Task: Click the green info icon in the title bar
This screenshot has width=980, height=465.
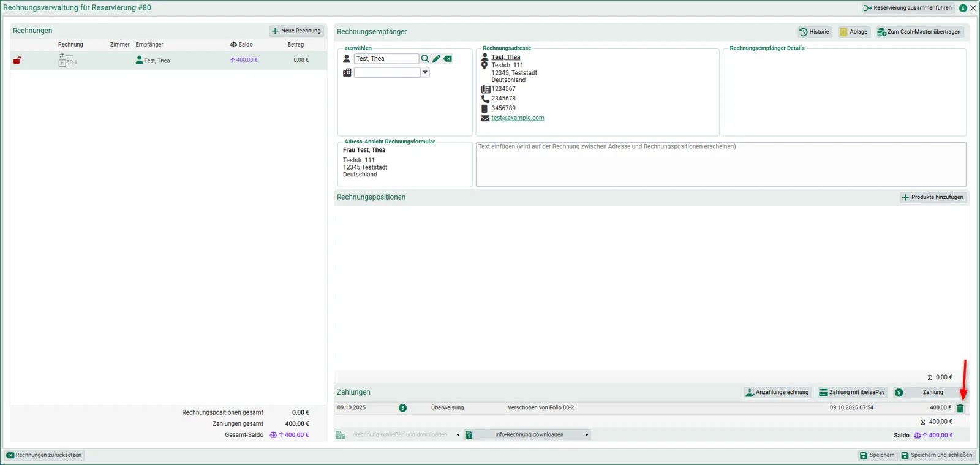Action: 963,8
